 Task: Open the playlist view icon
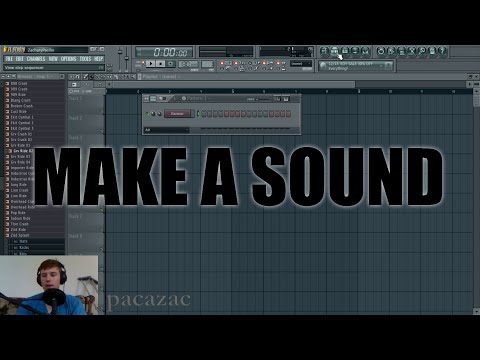coord(324,51)
